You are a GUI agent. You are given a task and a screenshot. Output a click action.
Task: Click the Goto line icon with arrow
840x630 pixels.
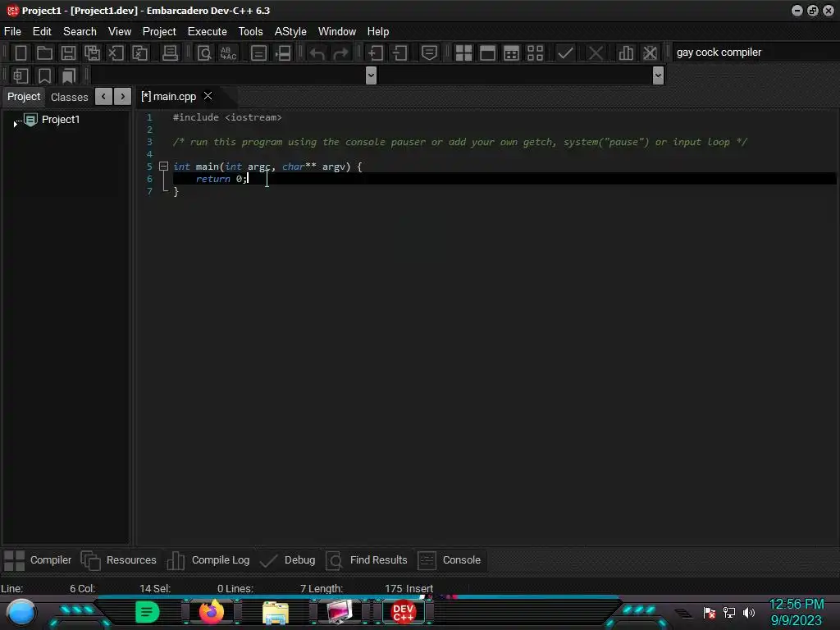point(283,53)
